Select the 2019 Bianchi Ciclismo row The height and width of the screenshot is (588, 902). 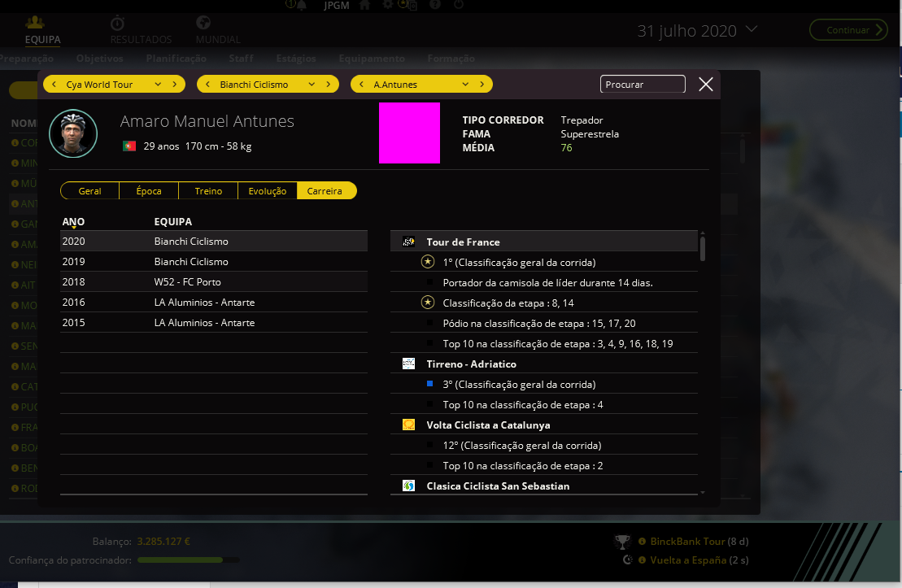tap(213, 261)
